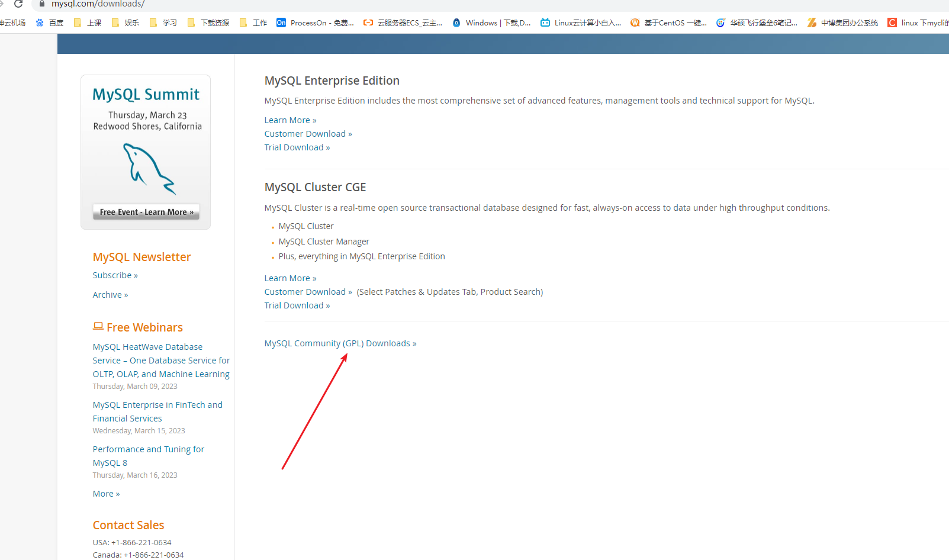Screen dimensions: 949x560
Task: Click the MySQL dolphin logo image
Action: click(149, 169)
